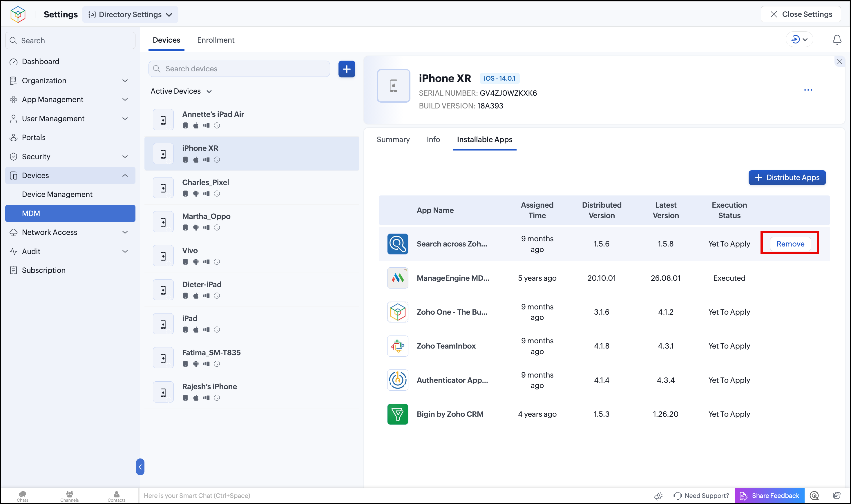
Task: Click the bottom-right chat windows icon
Action: pos(836,496)
